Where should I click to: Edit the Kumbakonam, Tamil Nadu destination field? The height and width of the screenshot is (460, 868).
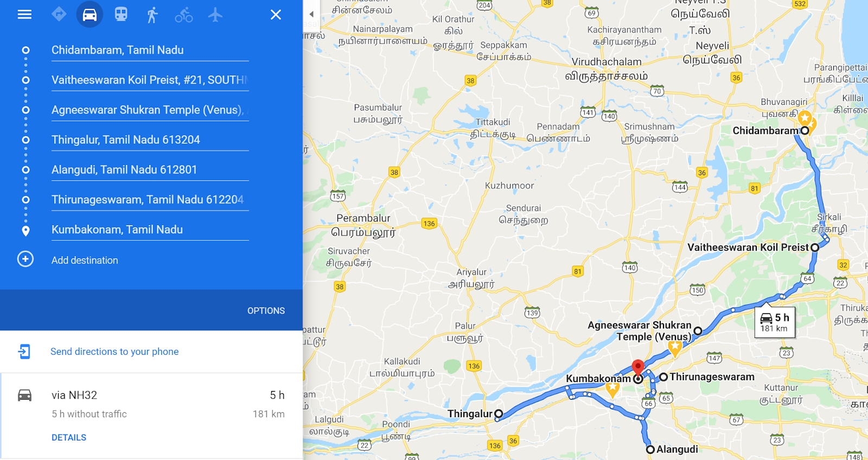(150, 230)
